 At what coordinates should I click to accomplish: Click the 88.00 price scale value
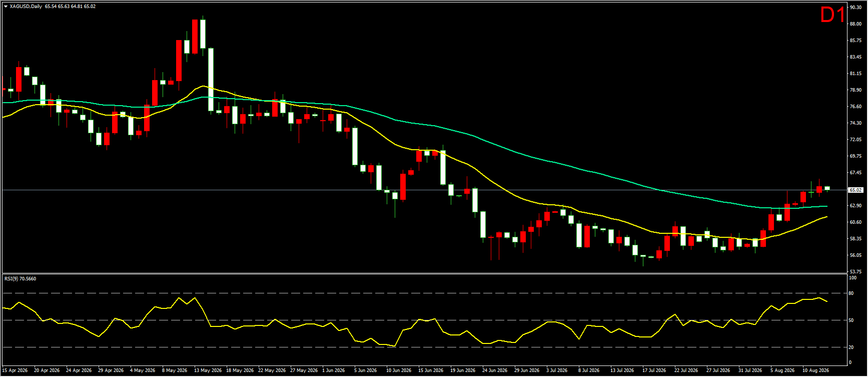[x=855, y=24]
